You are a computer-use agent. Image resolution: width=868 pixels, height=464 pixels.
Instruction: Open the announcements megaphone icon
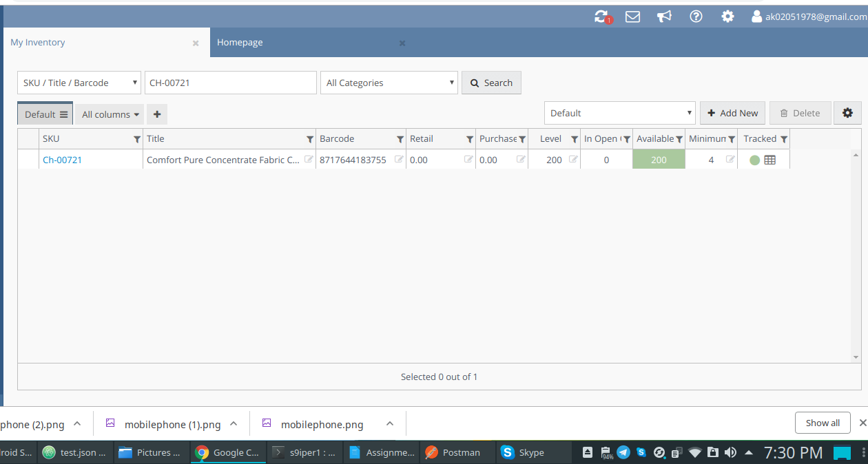click(664, 17)
